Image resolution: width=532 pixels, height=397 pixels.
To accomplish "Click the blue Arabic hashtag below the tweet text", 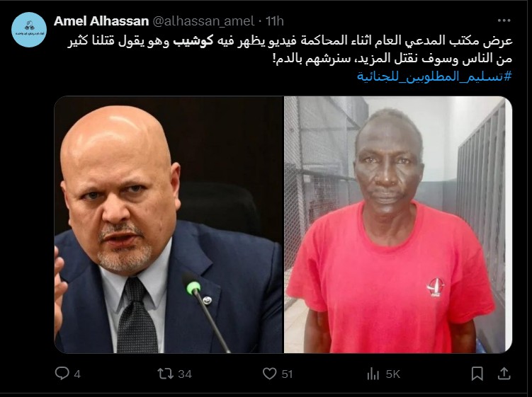I will tap(434, 76).
